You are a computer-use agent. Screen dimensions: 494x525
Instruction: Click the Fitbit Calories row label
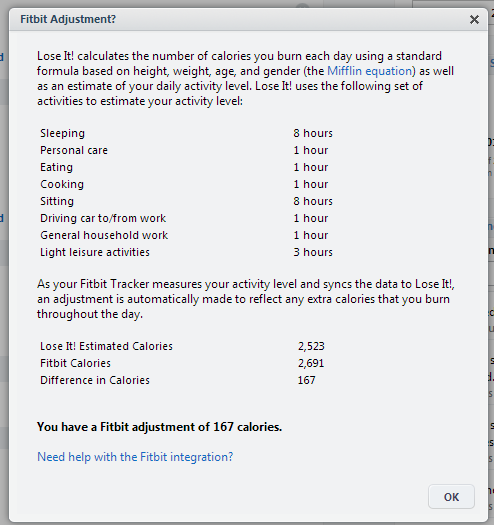click(x=75, y=363)
